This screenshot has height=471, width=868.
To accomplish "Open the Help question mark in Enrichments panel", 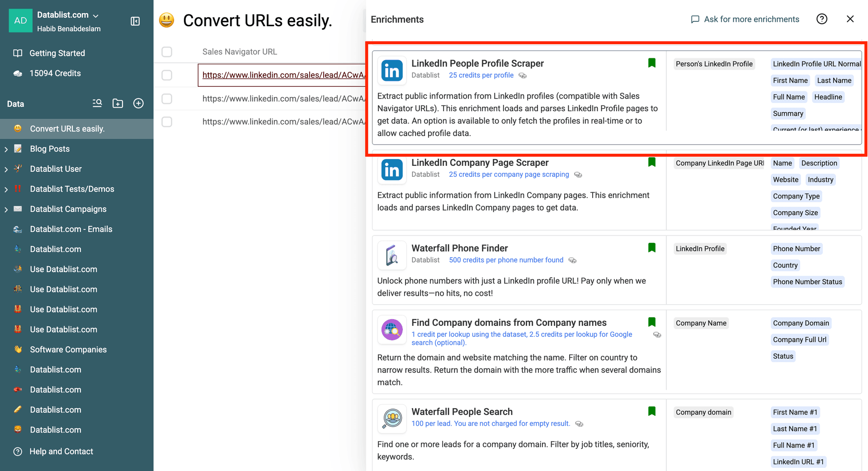I will [x=822, y=19].
